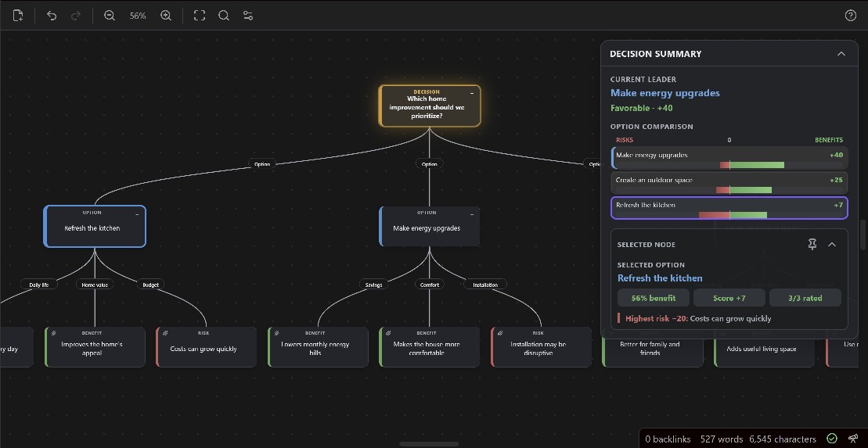The height and width of the screenshot is (448, 868).
Task: Select the Lowers monthly energy bills benefit node
Action: 318,347
